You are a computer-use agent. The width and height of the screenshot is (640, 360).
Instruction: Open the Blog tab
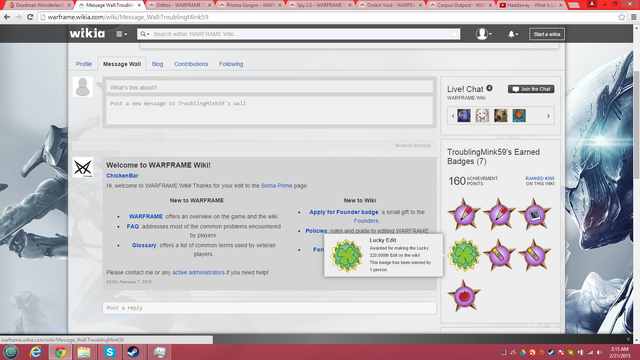[x=157, y=64]
